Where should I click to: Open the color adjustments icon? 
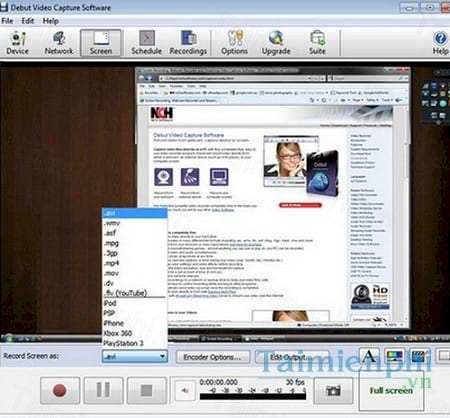coord(394,356)
